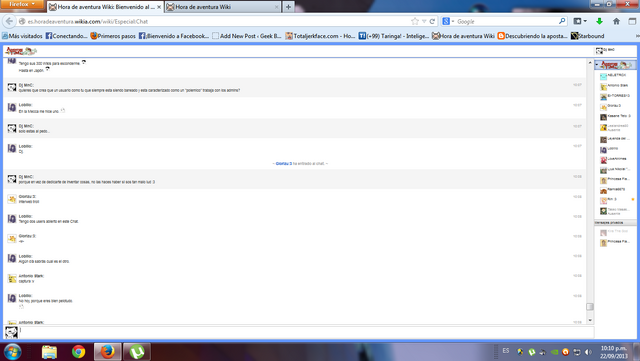The height and width of the screenshot is (361, 640).
Task: Open '(+99) Taringa!' bookmark
Action: (393, 36)
